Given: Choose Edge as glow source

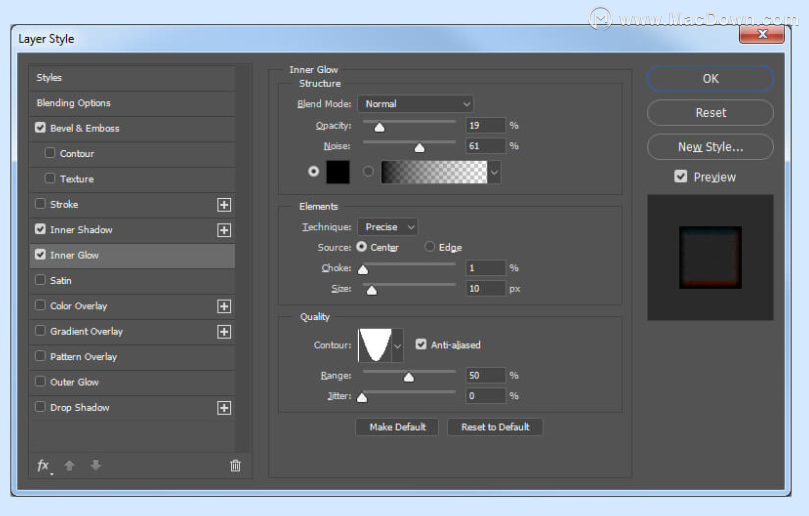Looking at the screenshot, I should [x=429, y=247].
